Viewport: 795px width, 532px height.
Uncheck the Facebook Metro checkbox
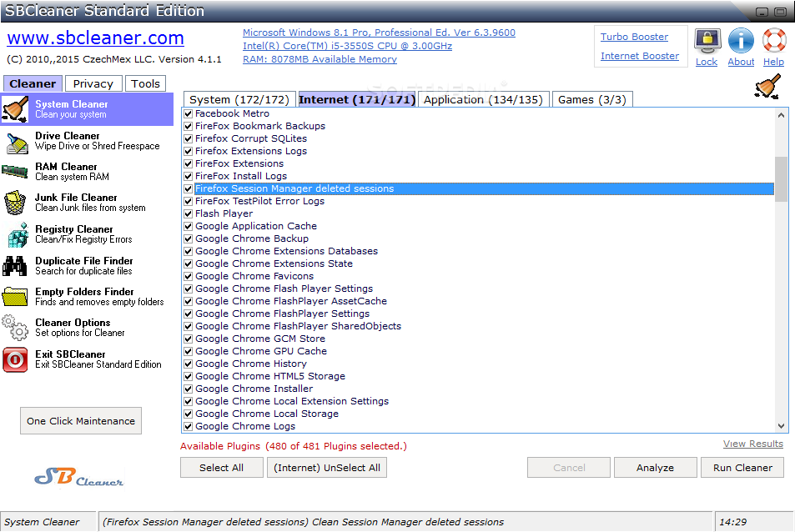click(188, 113)
